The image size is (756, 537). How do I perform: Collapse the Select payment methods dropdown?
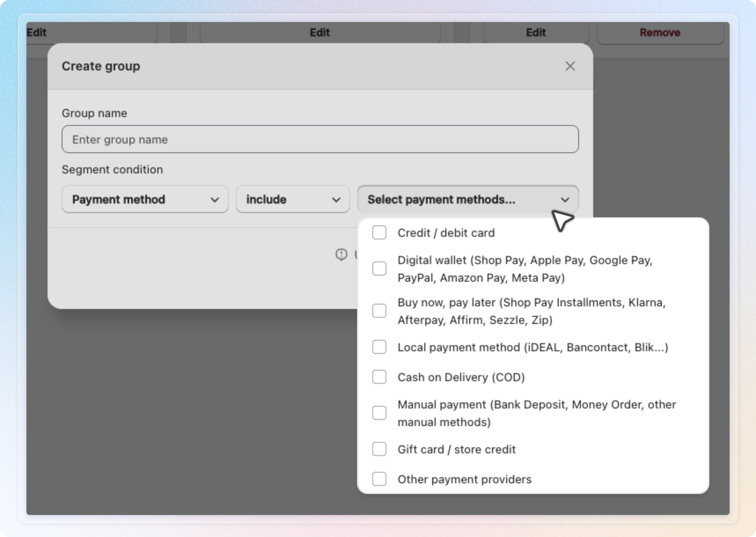(468, 199)
